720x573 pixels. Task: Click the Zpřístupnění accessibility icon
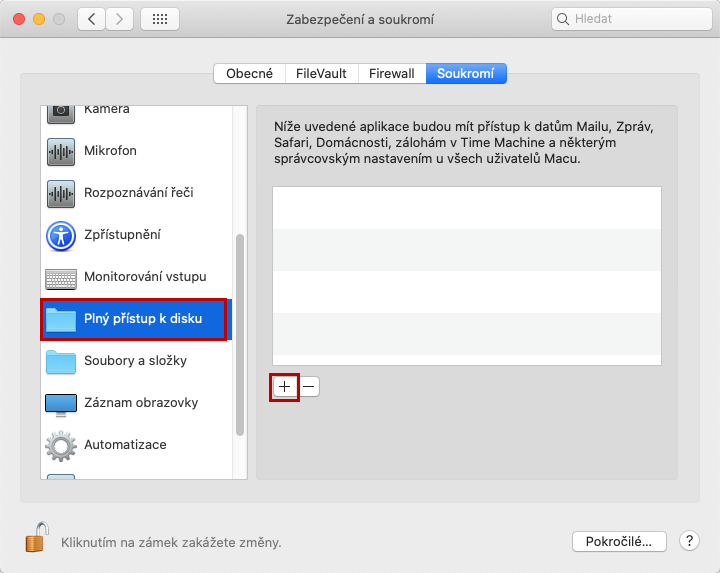tap(61, 235)
